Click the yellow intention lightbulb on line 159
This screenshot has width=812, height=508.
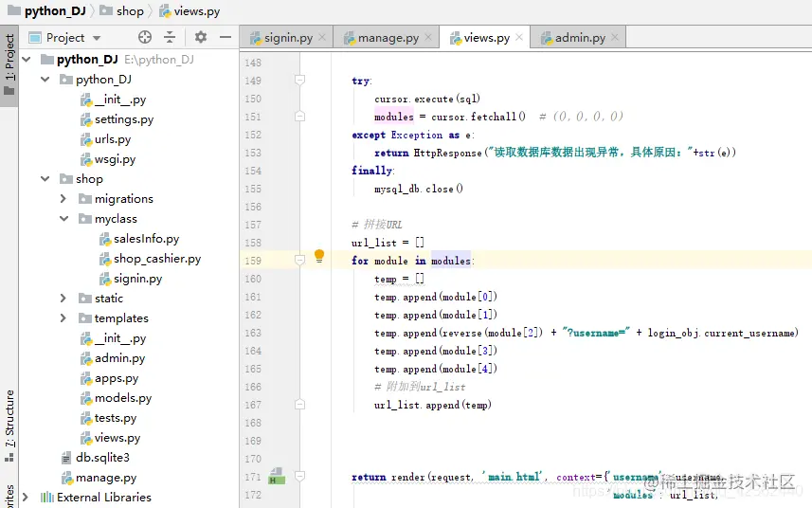319,256
